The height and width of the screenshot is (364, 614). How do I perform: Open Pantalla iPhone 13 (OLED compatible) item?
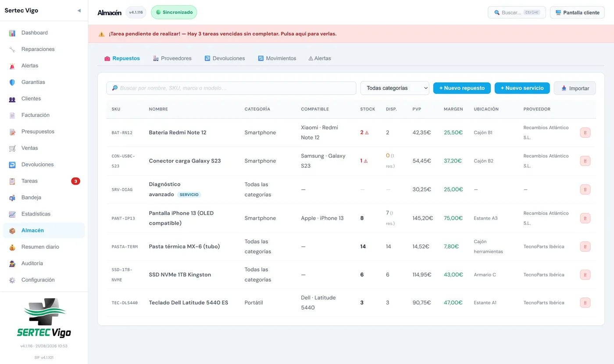[182, 218]
